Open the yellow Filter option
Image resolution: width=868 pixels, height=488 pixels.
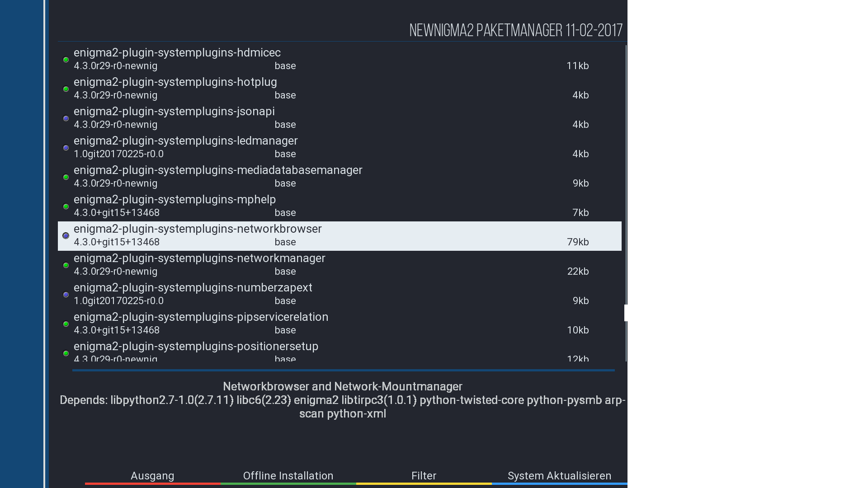[x=424, y=476]
